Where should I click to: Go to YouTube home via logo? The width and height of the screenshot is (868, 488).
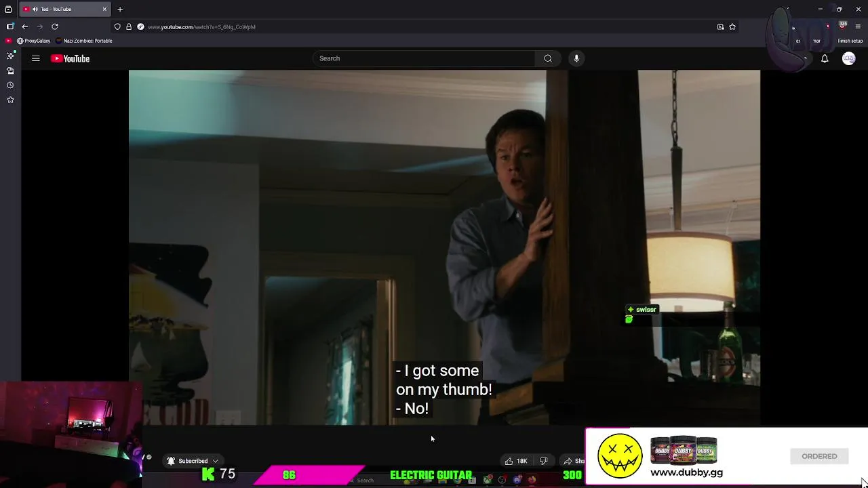click(71, 58)
